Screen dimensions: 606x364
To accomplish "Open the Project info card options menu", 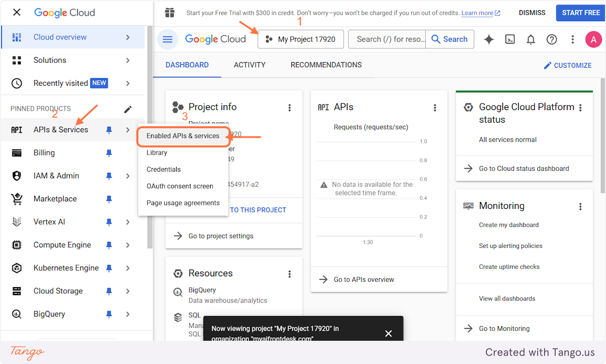I will click(x=290, y=108).
